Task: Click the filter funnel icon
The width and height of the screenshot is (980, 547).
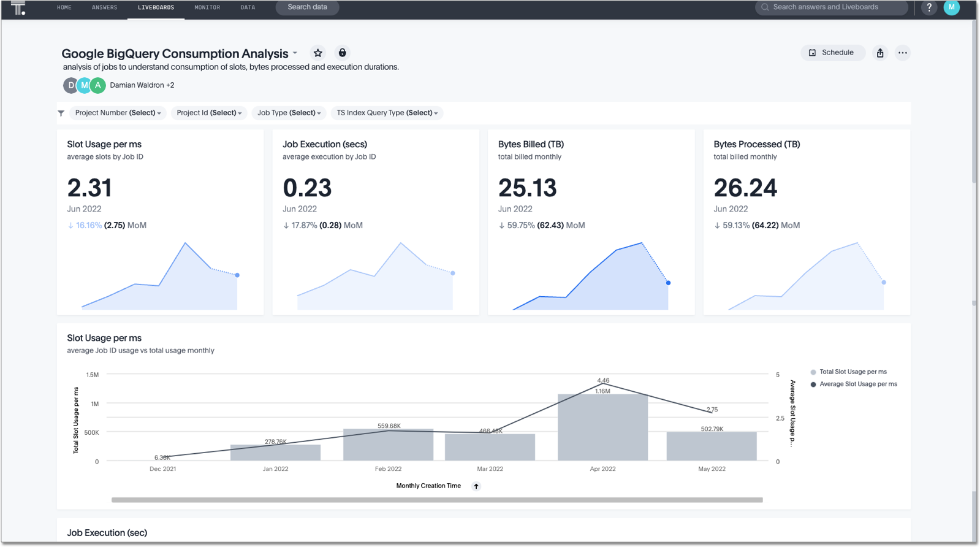Action: 61,113
